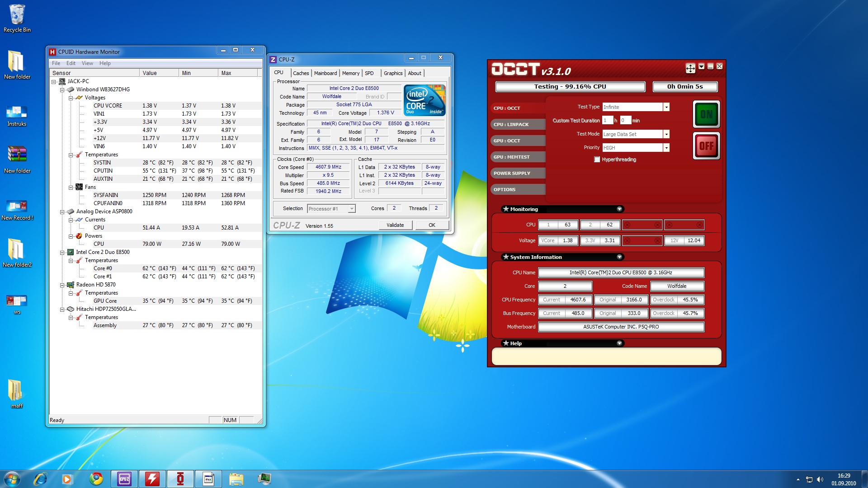Enable the Hyperthreading checkbox in OCCT
Screen dimensions: 868x488
[x=597, y=160]
